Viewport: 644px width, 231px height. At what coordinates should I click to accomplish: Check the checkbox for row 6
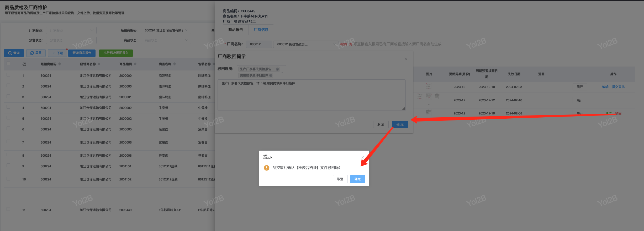[x=8, y=128]
